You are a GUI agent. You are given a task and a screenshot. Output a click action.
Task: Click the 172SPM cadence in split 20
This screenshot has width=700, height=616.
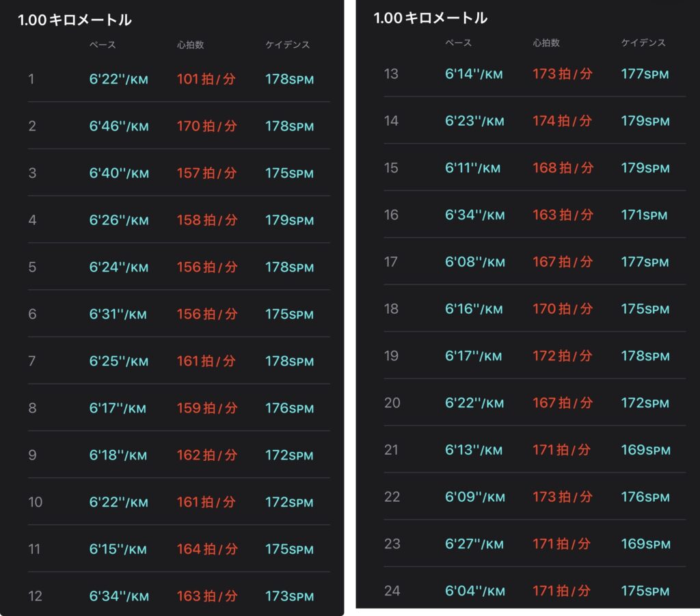(x=645, y=403)
